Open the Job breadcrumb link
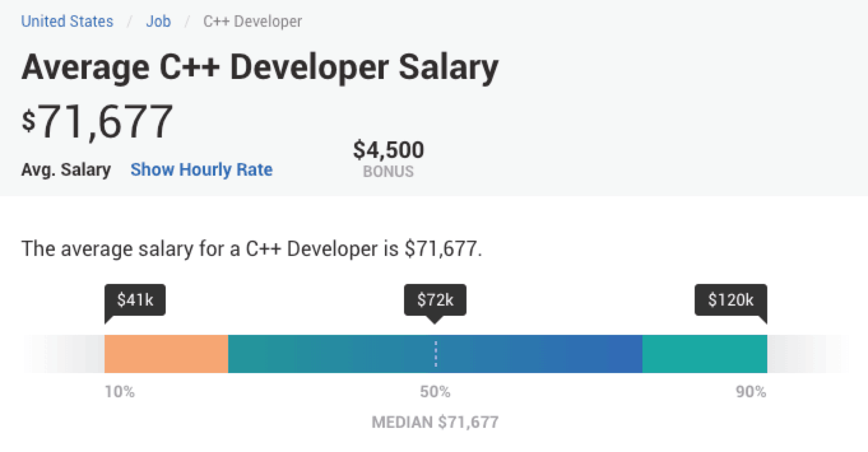 tap(158, 21)
